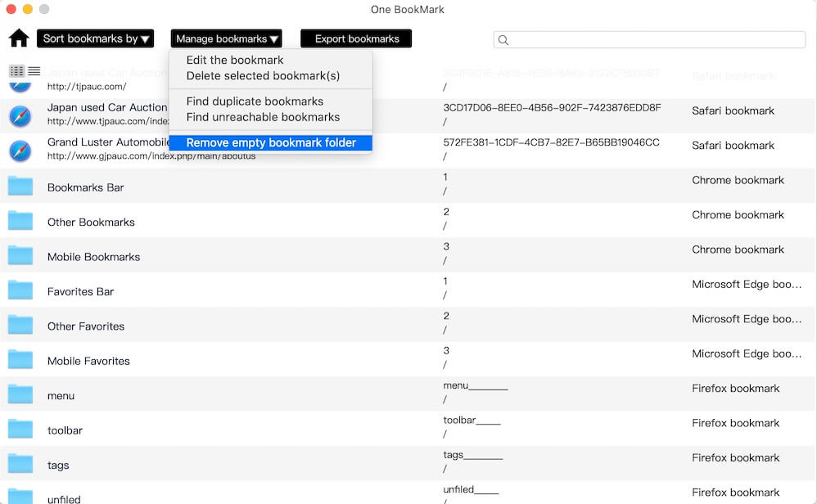Click Microsoft Edge label for Mobile Favorites
817x504 pixels.
point(747,353)
